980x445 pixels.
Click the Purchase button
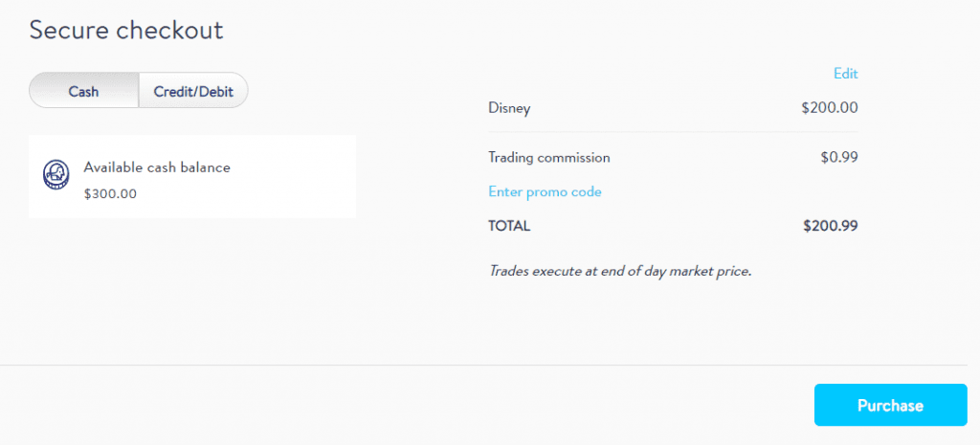[x=891, y=405]
